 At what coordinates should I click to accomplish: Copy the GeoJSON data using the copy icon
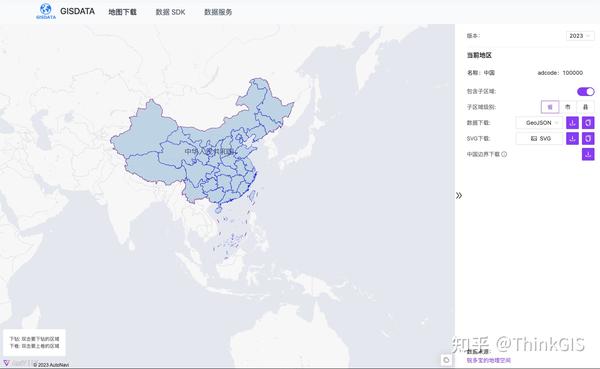[x=588, y=123]
